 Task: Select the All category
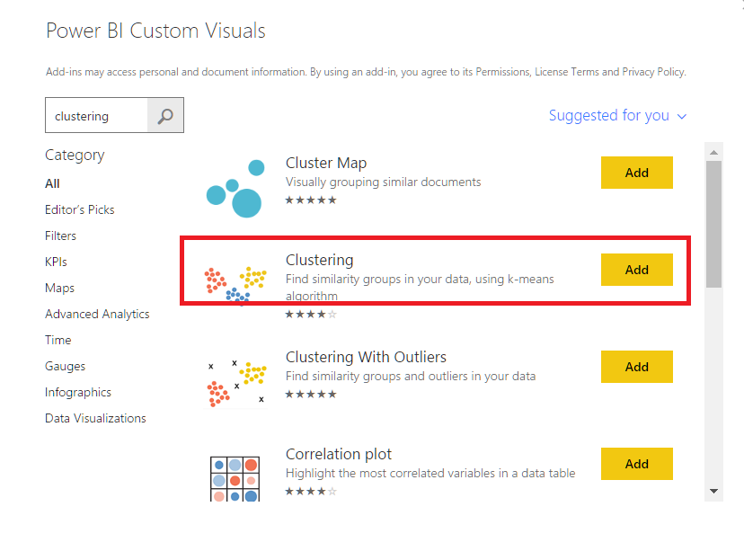52,183
